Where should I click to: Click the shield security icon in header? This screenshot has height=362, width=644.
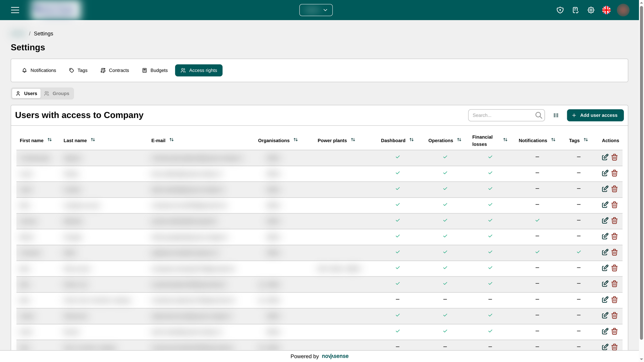[560, 10]
